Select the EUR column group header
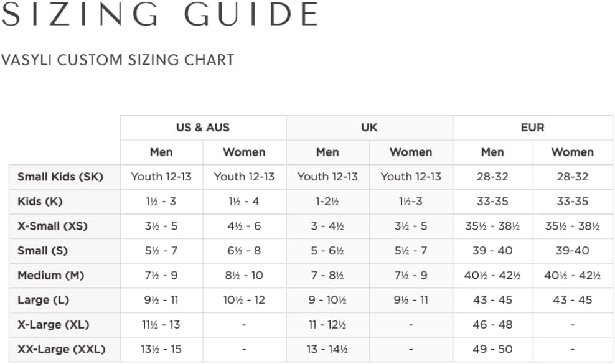615x364 pixels. 533,128
